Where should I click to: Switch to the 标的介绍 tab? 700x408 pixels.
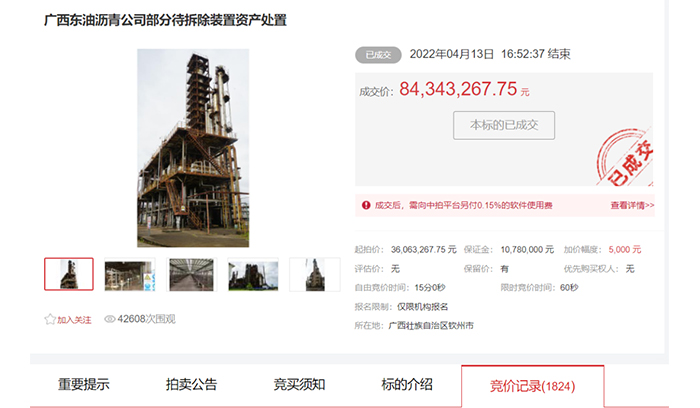[x=407, y=385]
